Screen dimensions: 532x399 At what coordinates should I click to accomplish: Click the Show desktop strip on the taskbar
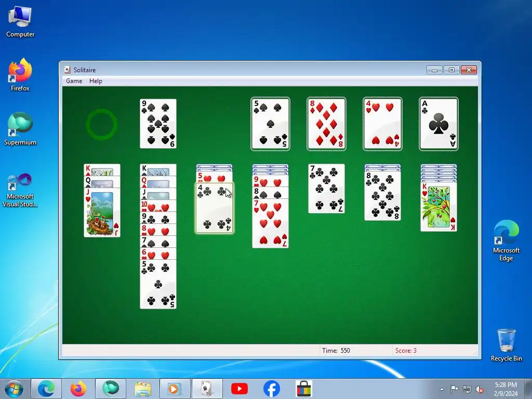click(528, 389)
